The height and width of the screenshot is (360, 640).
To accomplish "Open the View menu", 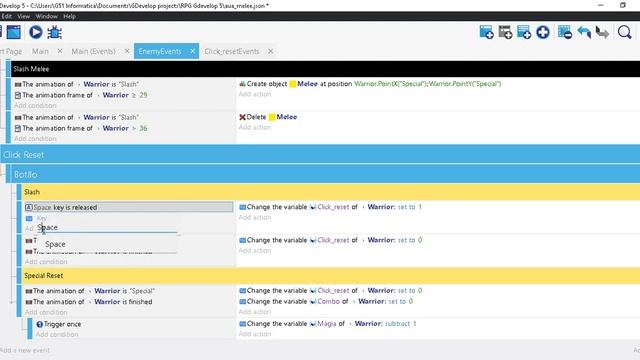I will [24, 16].
